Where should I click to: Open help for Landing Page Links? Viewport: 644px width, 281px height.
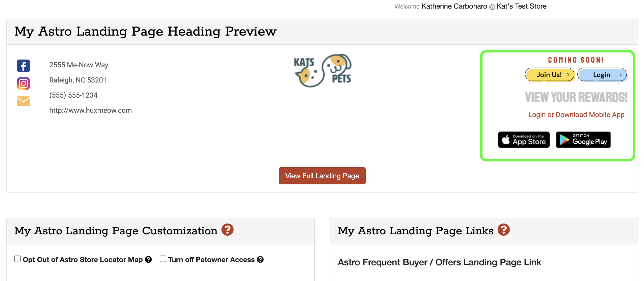[503, 230]
